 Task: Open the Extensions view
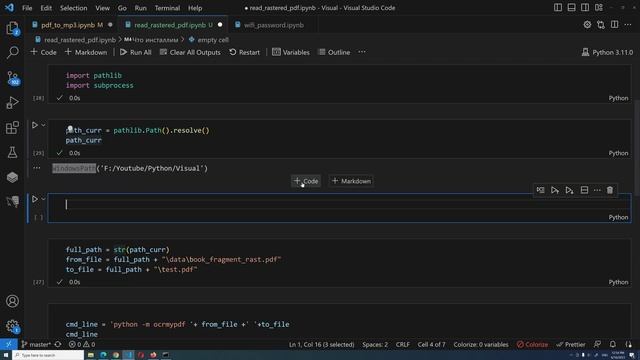coord(12,127)
